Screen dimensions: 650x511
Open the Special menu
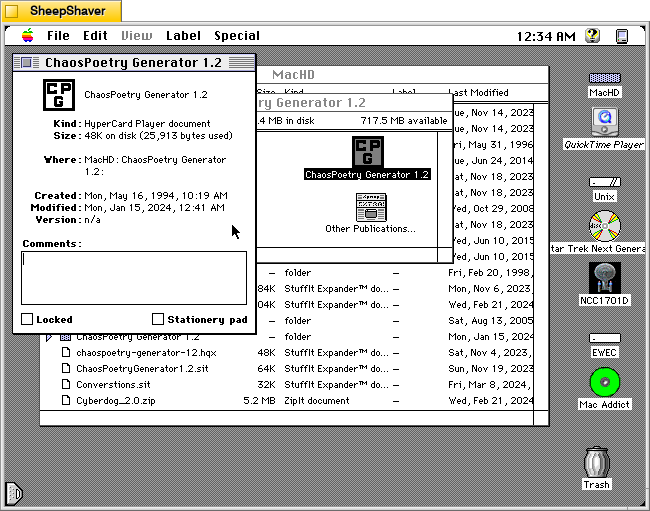click(x=237, y=36)
